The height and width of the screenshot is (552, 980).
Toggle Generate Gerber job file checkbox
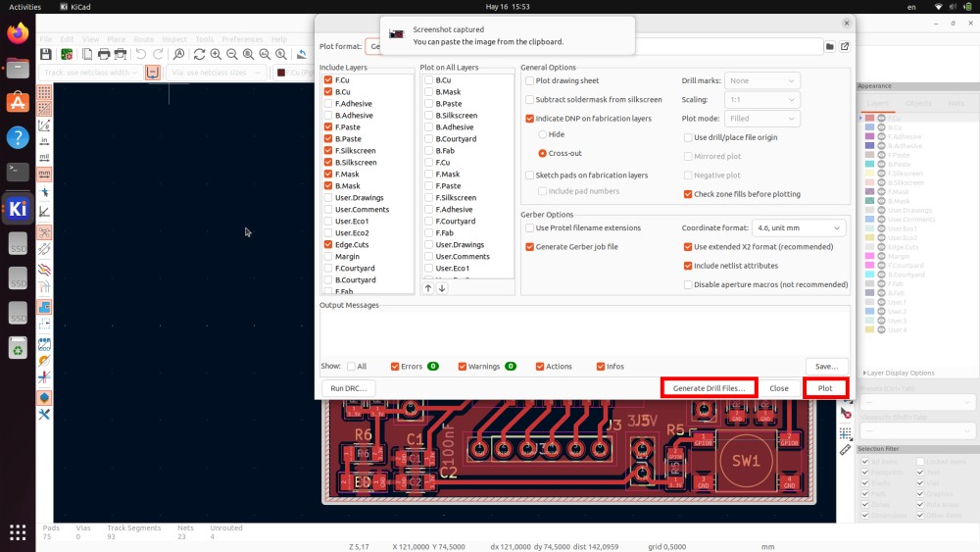pyautogui.click(x=530, y=247)
